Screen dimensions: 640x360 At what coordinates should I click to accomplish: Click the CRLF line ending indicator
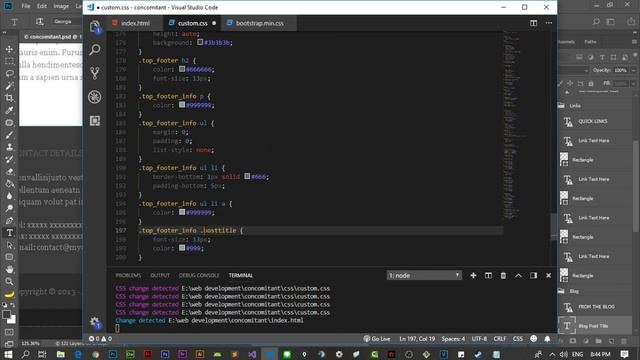pyautogui.click(x=500, y=339)
